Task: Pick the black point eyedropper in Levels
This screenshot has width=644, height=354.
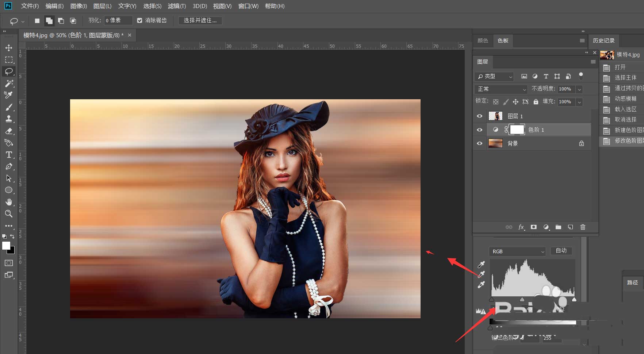Action: click(482, 264)
